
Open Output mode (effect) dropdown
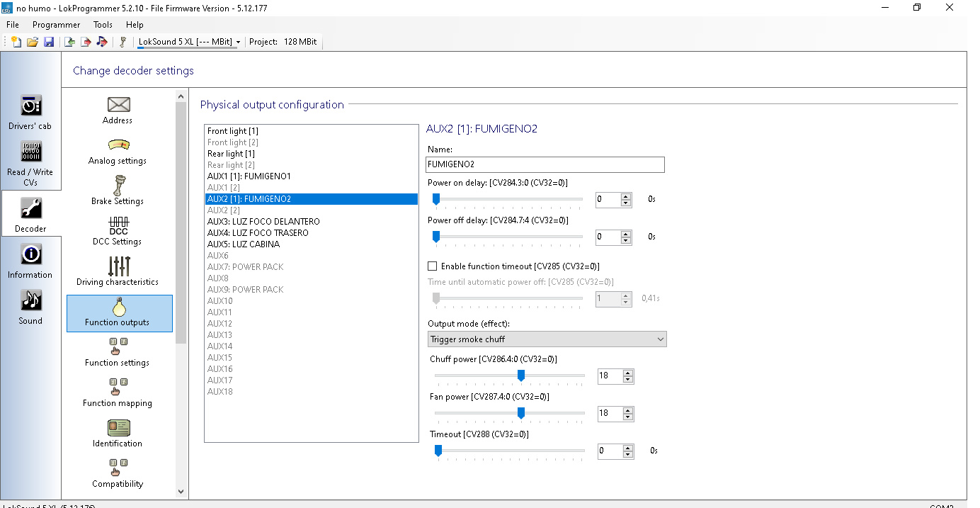pos(547,339)
